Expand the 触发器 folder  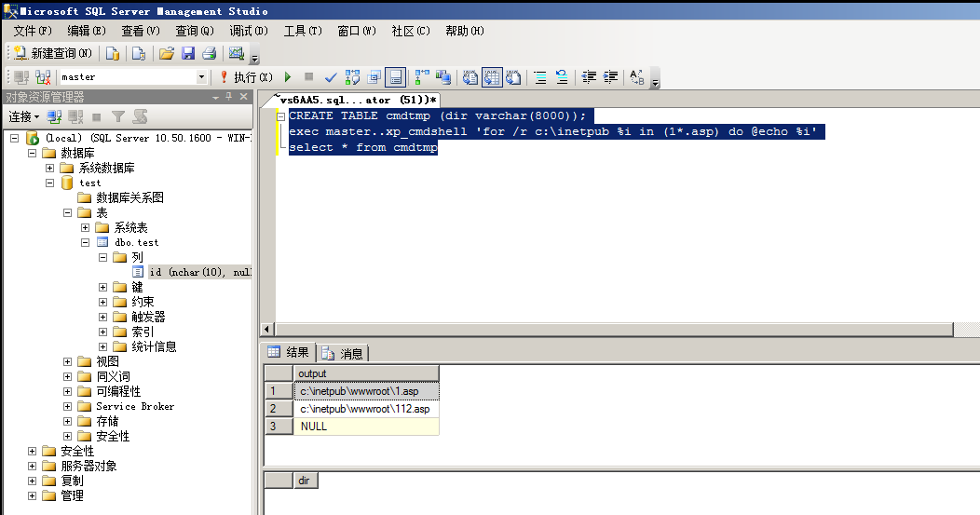(x=102, y=317)
